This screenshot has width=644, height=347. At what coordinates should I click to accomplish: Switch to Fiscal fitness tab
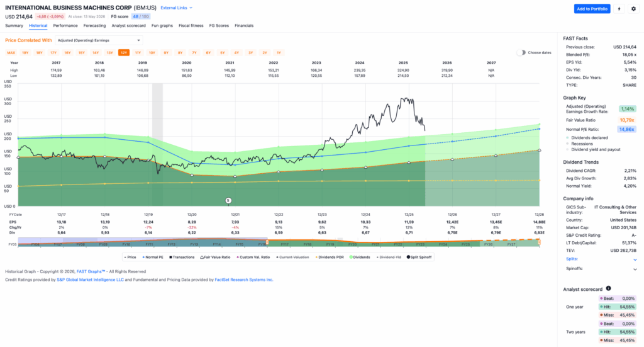point(191,25)
